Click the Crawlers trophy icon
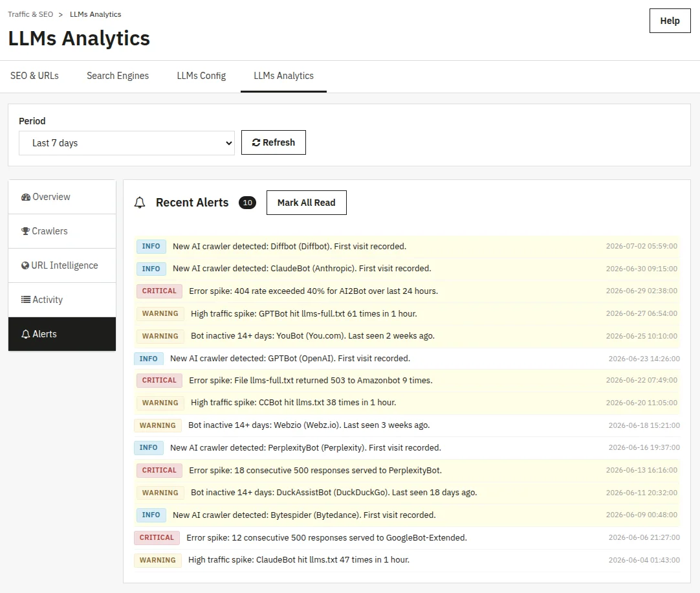700x593 pixels. pyautogui.click(x=25, y=231)
